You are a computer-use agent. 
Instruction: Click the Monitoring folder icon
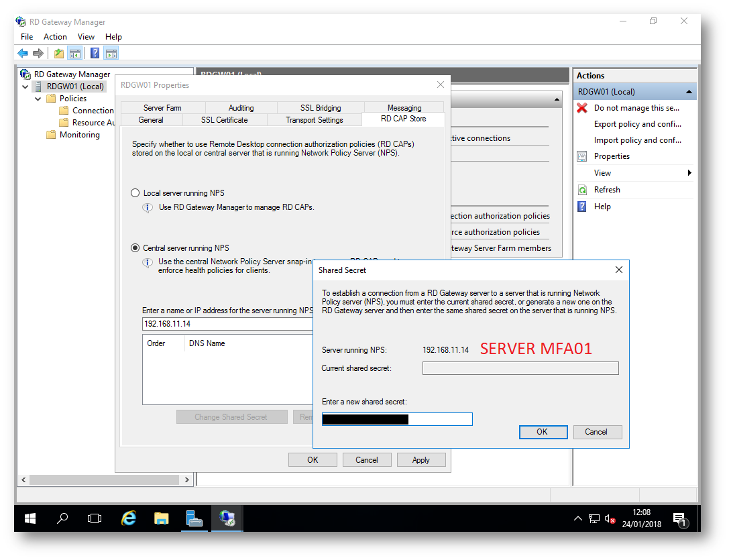click(51, 134)
